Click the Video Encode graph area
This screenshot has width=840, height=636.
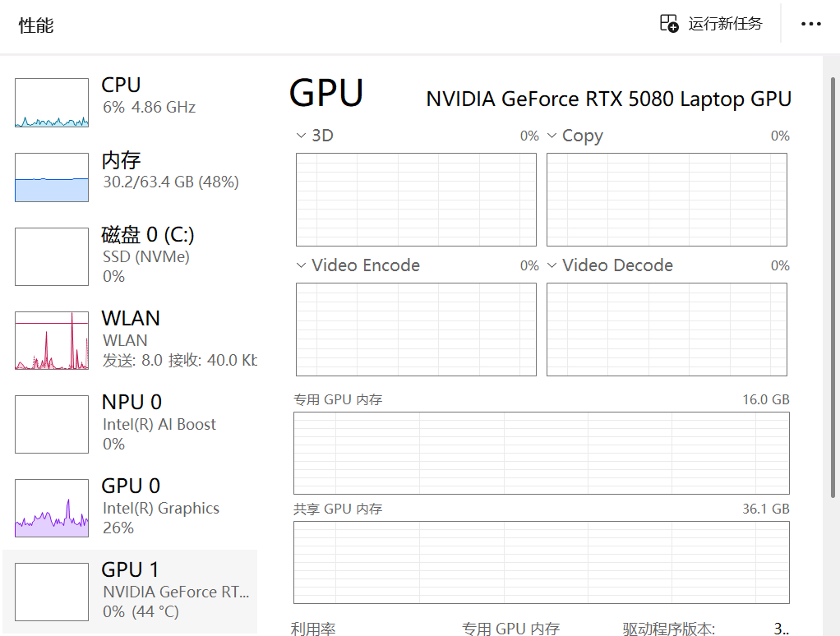416,330
